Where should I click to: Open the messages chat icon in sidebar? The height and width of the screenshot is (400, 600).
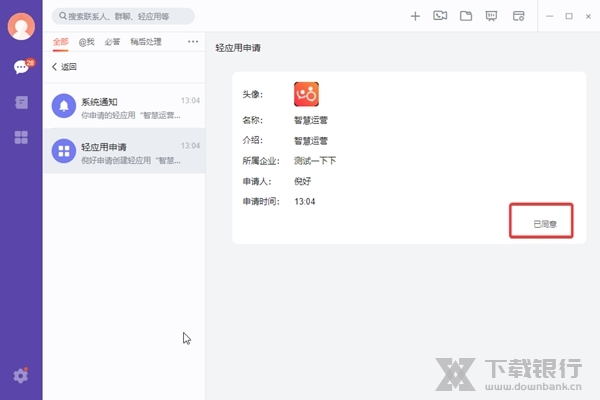[21, 67]
